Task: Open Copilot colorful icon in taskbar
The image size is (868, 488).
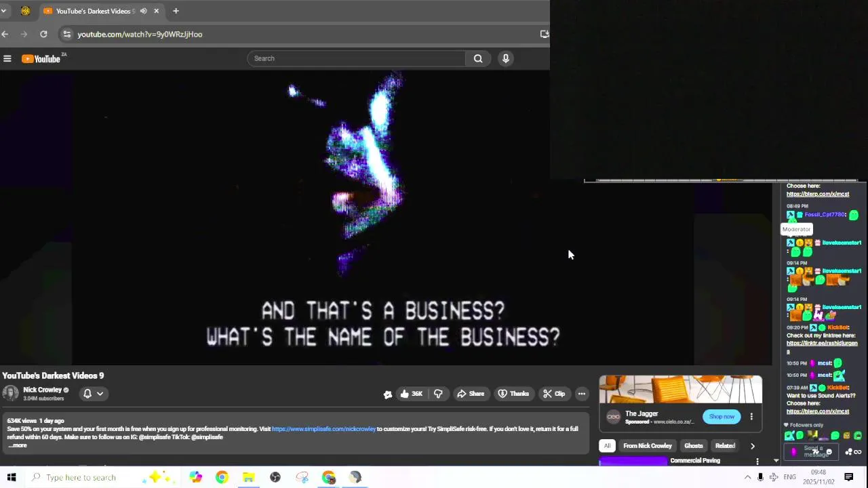Action: point(195,477)
